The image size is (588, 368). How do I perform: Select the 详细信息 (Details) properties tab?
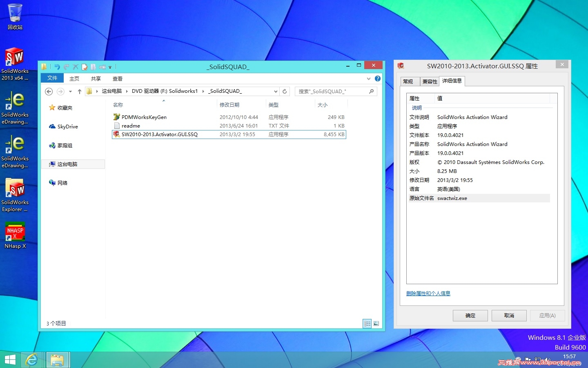click(452, 81)
